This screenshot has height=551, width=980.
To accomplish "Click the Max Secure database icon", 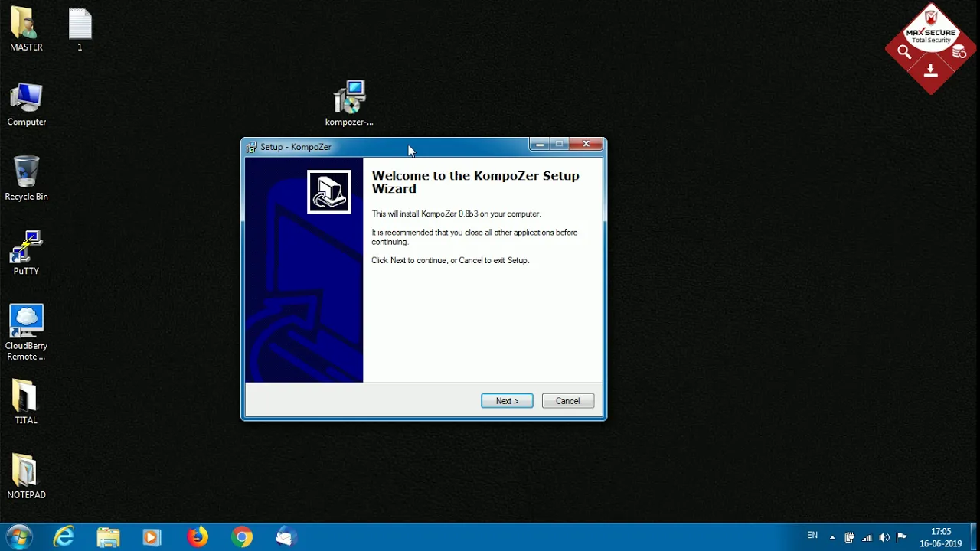I will [x=959, y=52].
